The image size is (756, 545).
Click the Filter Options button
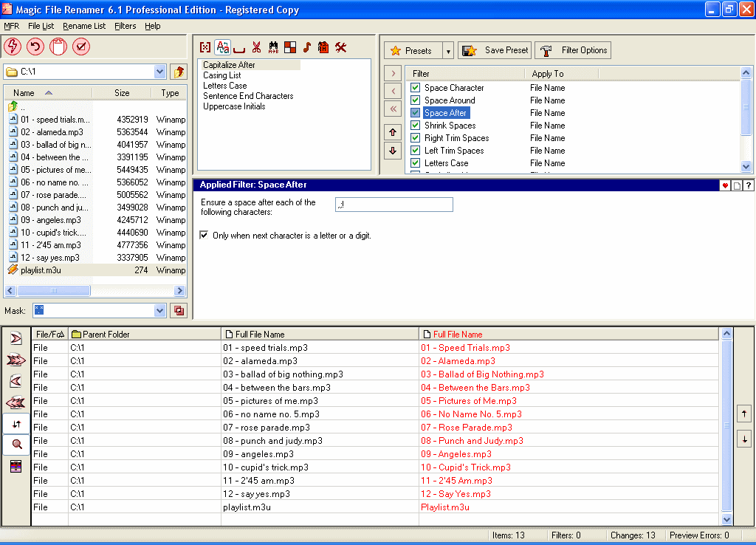point(573,51)
